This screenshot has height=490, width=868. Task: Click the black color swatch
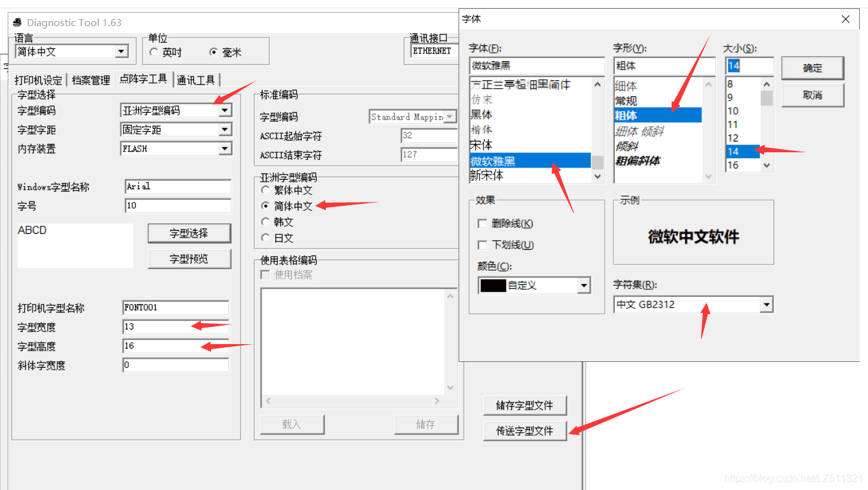point(493,285)
